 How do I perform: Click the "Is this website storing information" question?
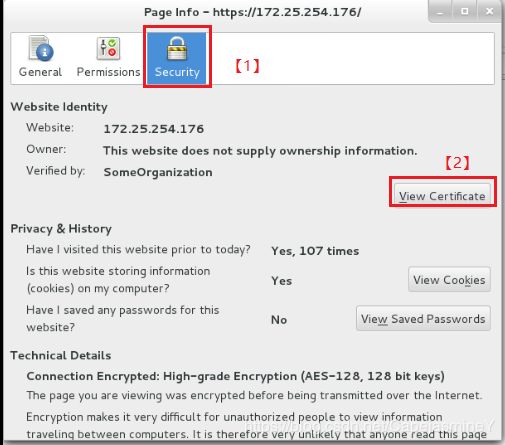pos(118,280)
